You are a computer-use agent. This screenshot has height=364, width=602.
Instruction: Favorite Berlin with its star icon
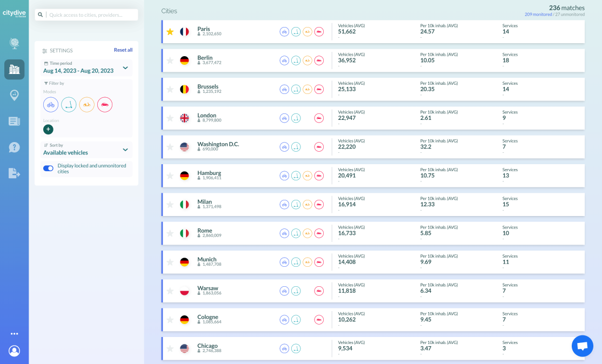pos(170,60)
